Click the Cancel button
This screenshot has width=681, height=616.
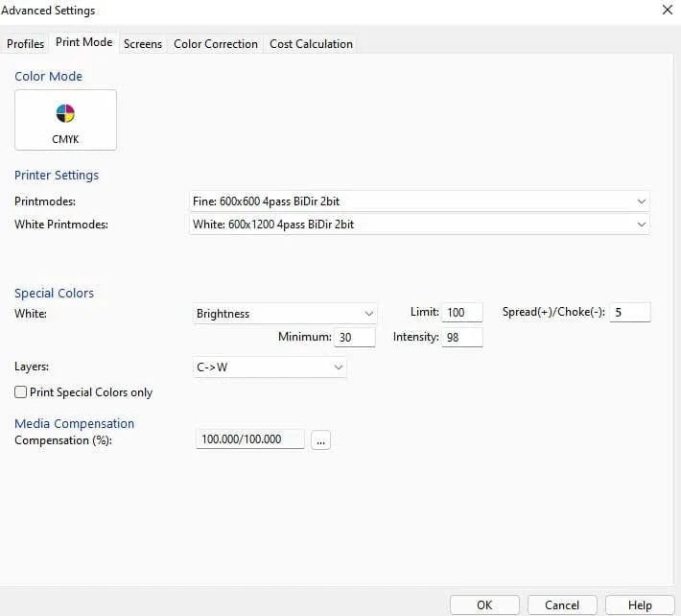coord(561,604)
